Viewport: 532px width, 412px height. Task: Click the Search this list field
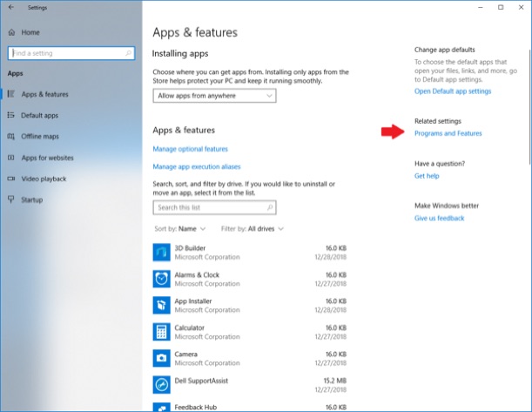[x=214, y=208]
